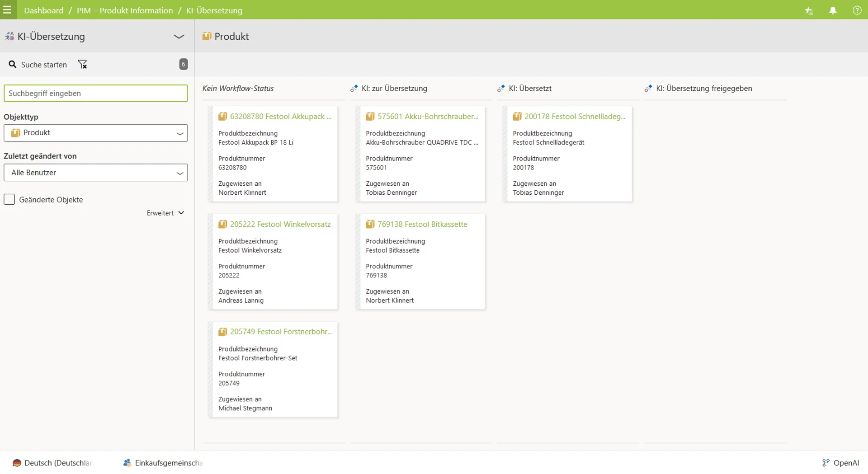
Task: Click KI: Übersetzung freigegeben column header
Action: pos(704,89)
